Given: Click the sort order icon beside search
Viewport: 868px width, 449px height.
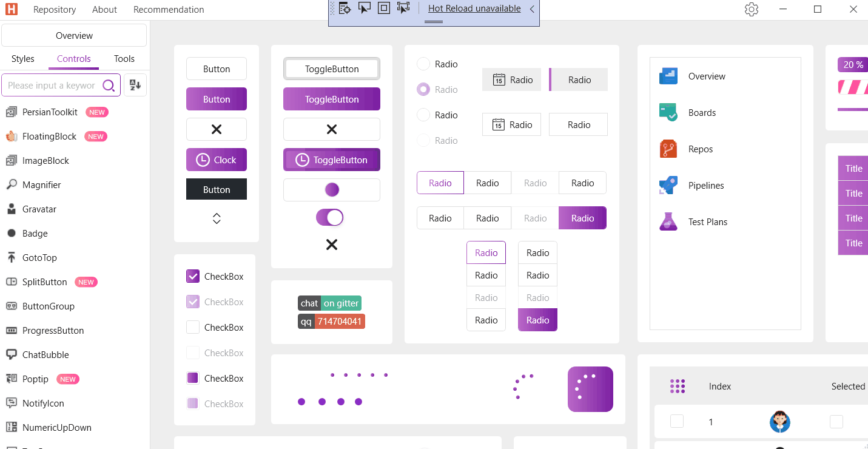Looking at the screenshot, I should point(135,86).
